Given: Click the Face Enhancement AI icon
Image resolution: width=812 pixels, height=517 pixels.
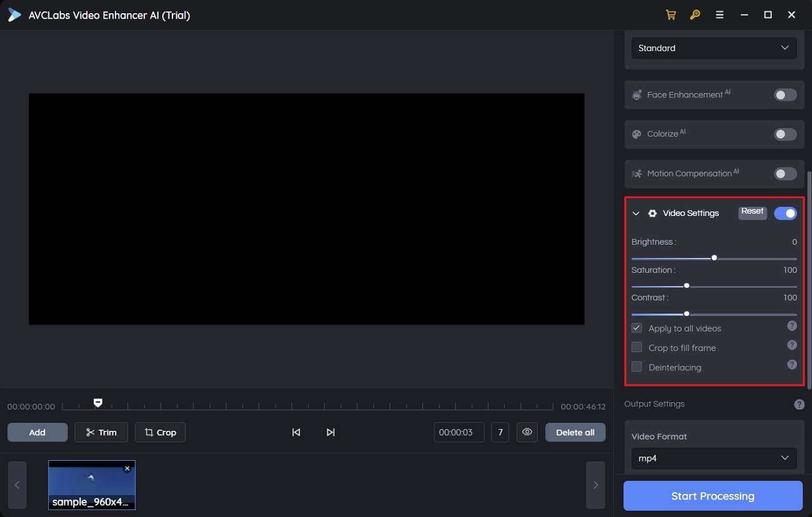Looking at the screenshot, I should [x=636, y=95].
